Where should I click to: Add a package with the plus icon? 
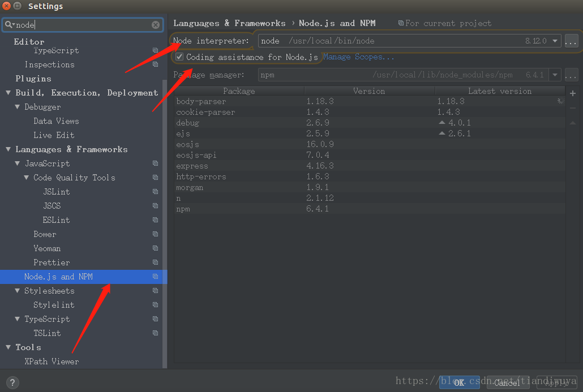coord(573,93)
